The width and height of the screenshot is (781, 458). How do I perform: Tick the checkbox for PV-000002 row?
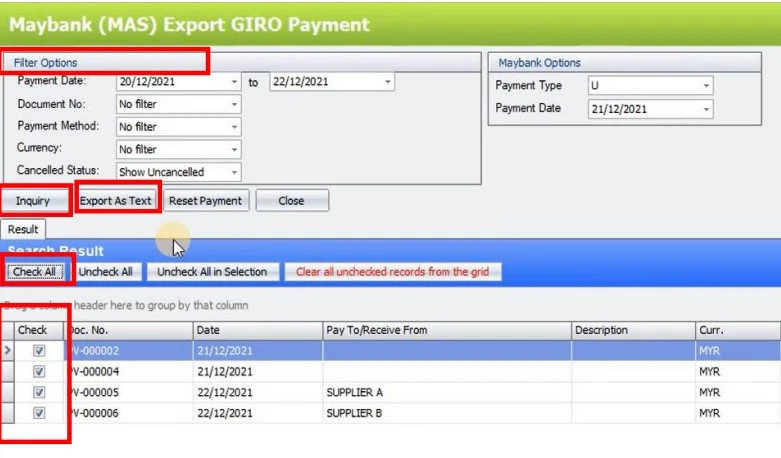pos(39,351)
